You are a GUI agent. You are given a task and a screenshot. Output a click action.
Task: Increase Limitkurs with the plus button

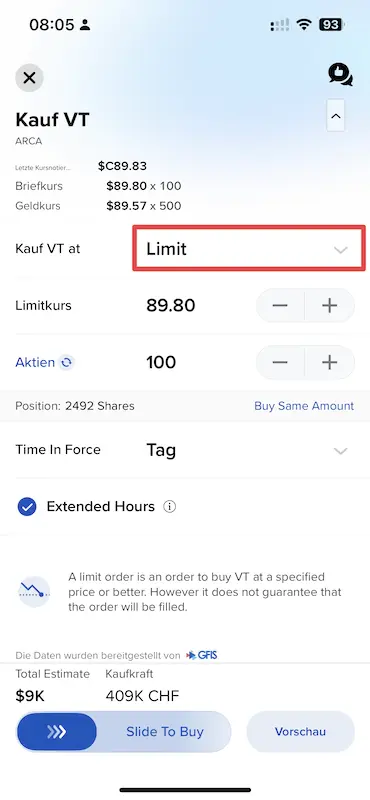pos(330,306)
